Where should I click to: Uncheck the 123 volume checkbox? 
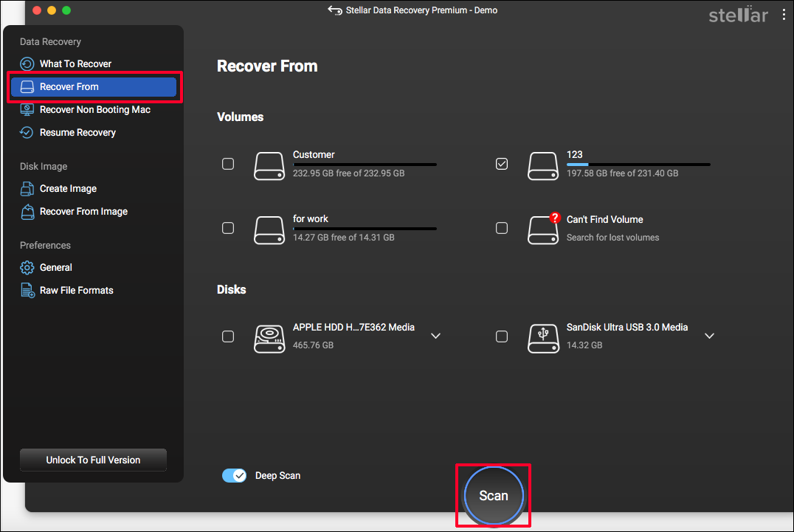coord(502,164)
